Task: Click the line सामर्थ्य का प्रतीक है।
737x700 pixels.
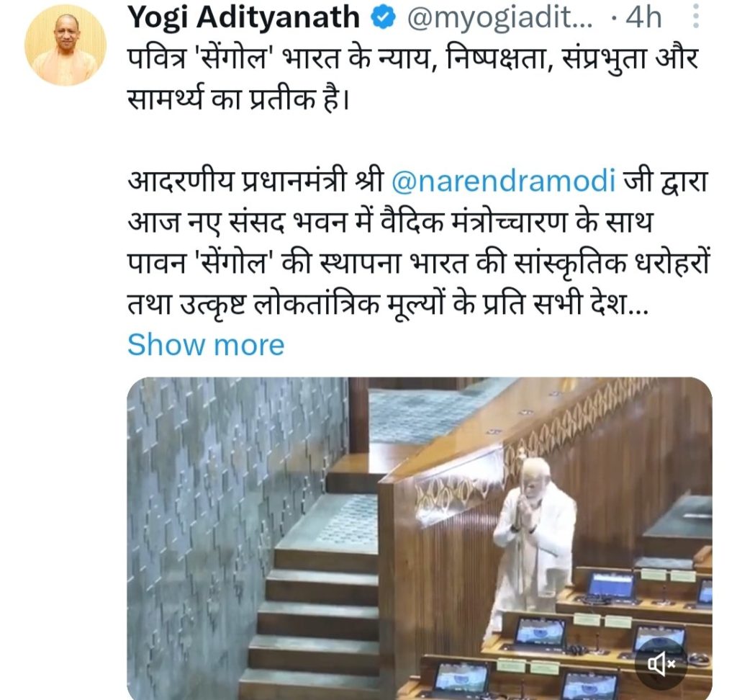Action: click(239, 99)
